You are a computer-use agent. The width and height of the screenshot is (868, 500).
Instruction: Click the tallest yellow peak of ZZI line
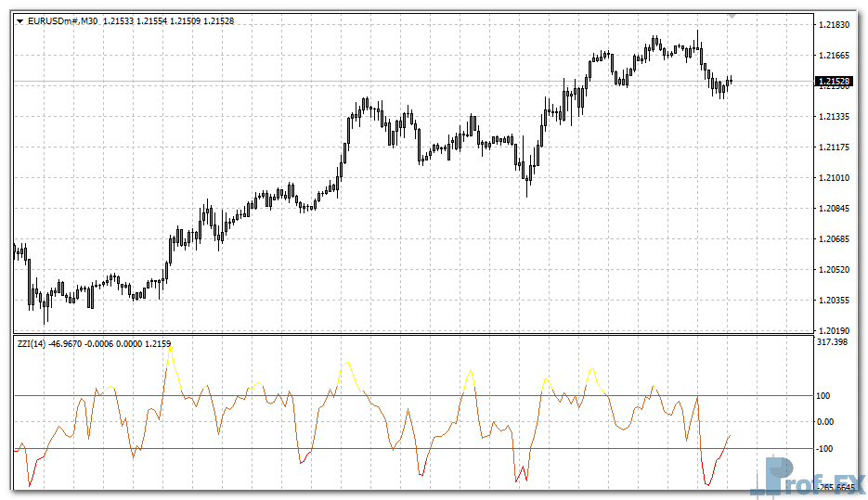click(170, 346)
